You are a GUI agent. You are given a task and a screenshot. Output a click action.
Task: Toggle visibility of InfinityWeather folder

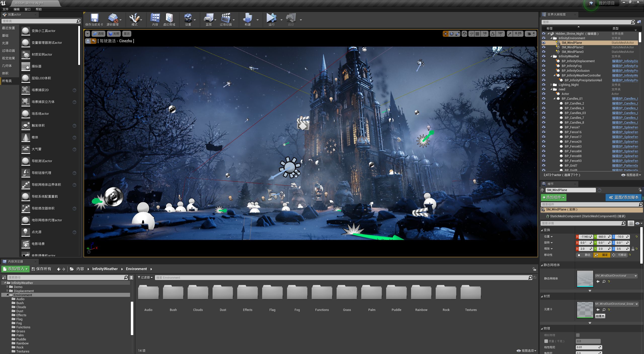[545, 56]
